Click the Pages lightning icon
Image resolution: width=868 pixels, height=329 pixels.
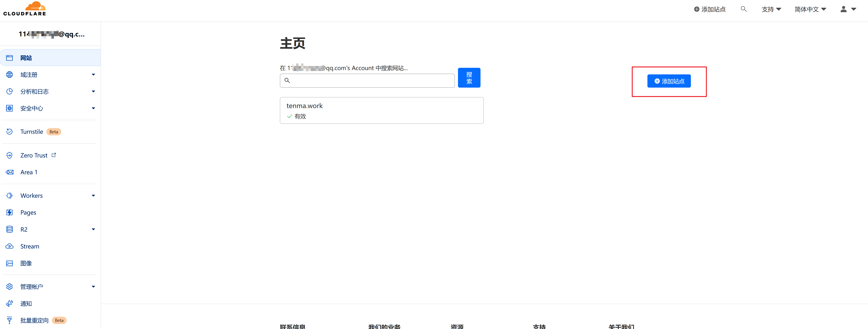point(9,212)
